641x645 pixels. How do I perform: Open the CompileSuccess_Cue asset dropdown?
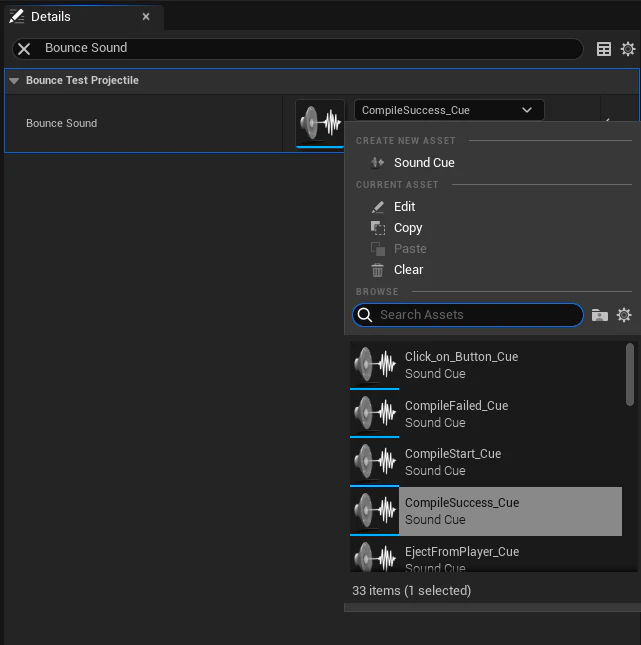click(x=449, y=110)
